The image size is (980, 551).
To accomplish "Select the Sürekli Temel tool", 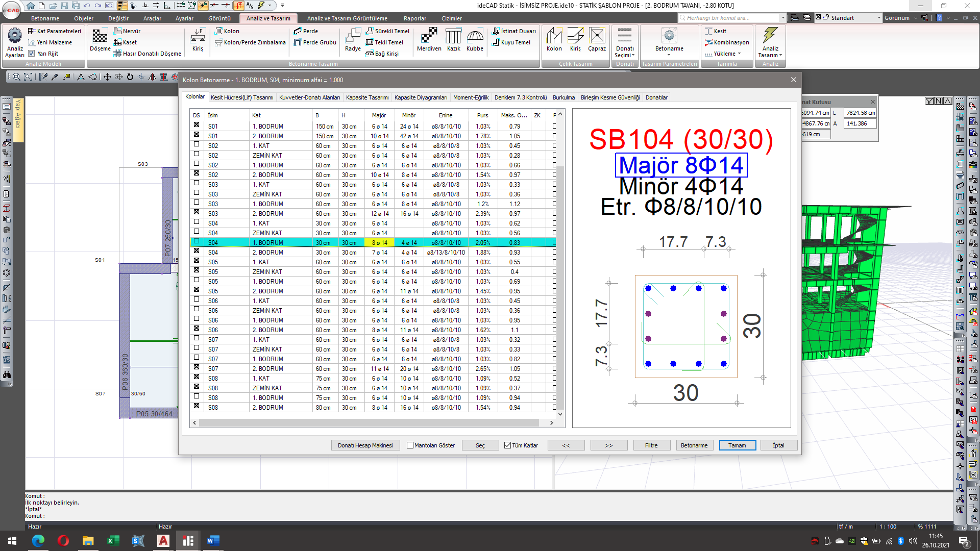I will tap(388, 31).
